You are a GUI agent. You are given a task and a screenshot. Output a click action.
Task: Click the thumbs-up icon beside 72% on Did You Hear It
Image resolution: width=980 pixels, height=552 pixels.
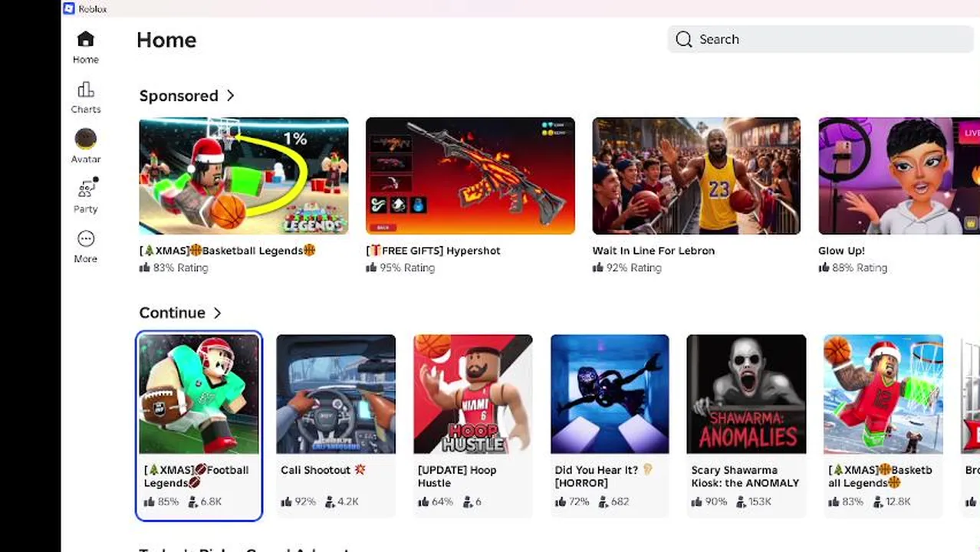pos(560,501)
